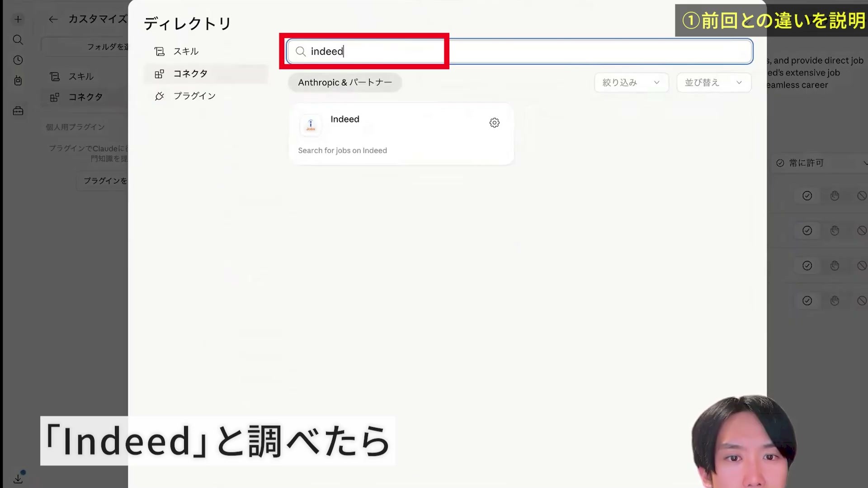Select always-allow checkmark in second permission row
The image size is (868, 488).
(x=807, y=231)
